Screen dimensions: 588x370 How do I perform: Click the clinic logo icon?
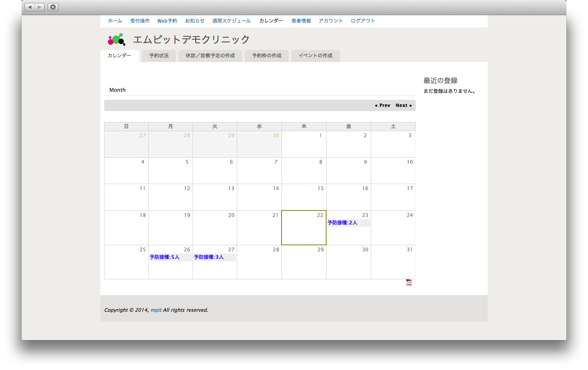click(117, 39)
